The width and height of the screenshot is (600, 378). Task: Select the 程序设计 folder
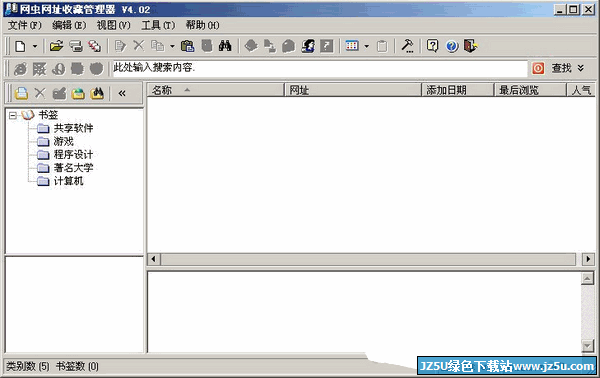click(73, 155)
